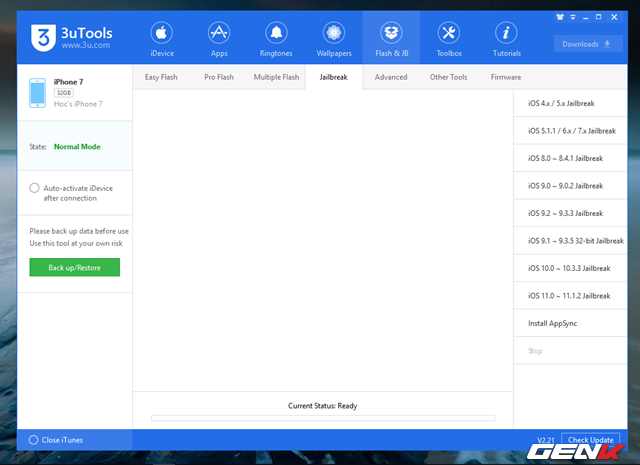Choose iOS 8.0 ~ 8.4.1 Jailbreak
The width and height of the screenshot is (640, 465).
570,158
